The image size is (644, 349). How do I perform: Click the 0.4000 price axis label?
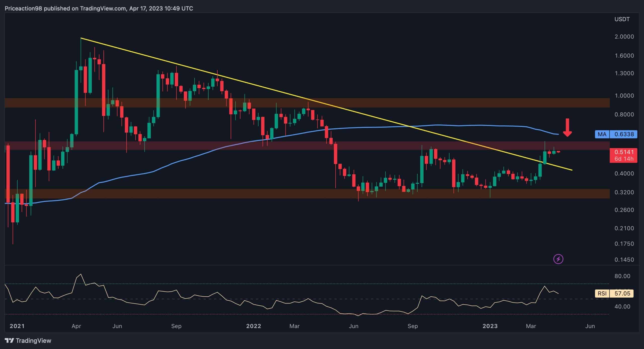click(x=624, y=173)
